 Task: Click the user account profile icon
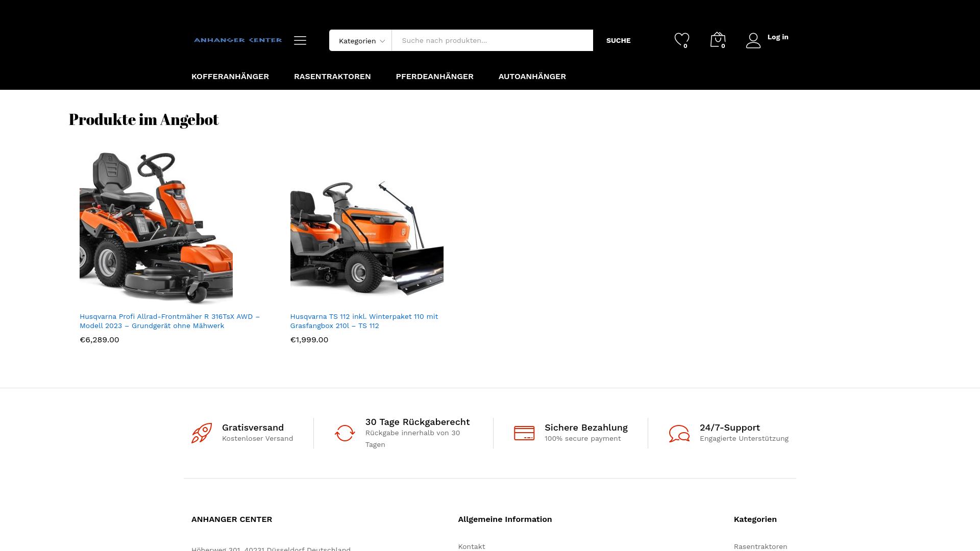click(x=753, y=40)
